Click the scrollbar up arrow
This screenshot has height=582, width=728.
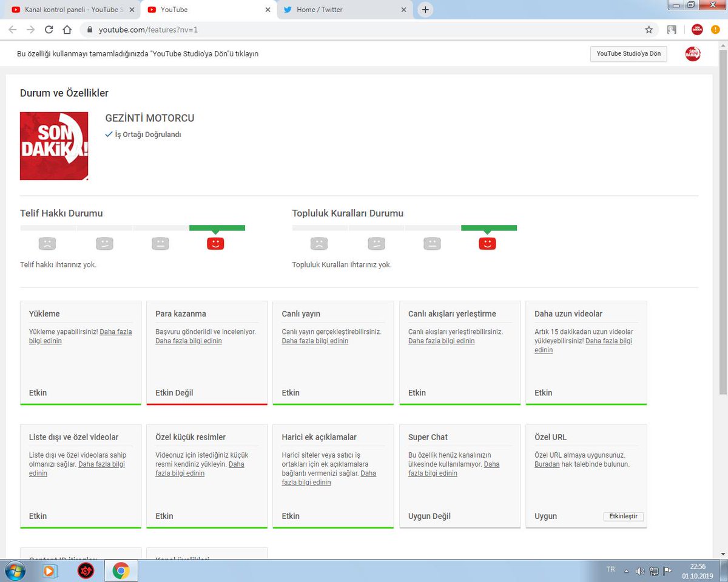pyautogui.click(x=723, y=45)
